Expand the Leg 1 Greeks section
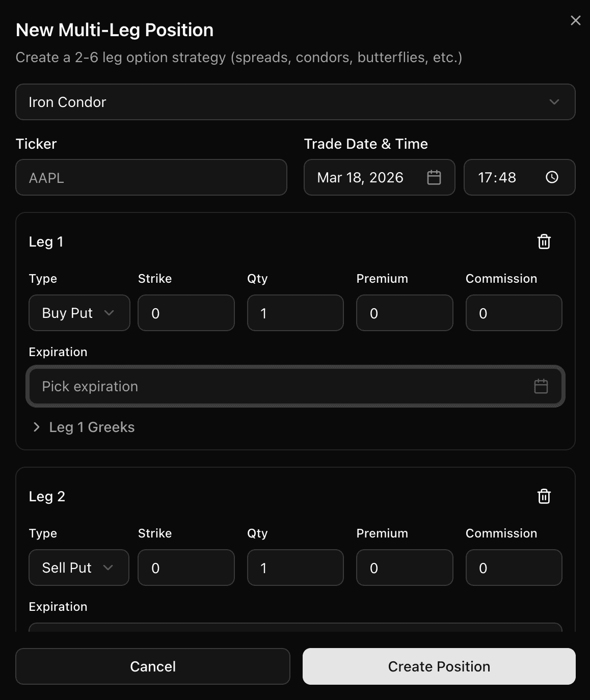590x700 pixels. [84, 427]
